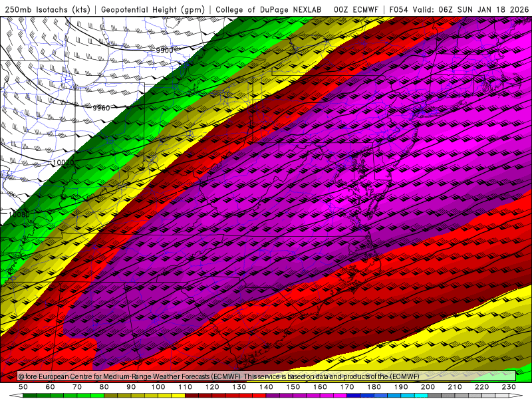Select the '250mb Isotachs (kts)' title text
The width and height of the screenshot is (532, 399).
[47, 9]
